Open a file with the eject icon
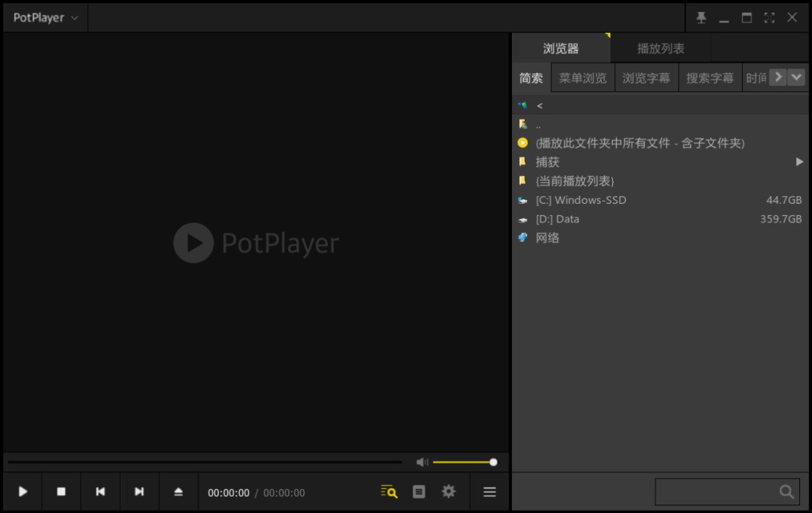812x513 pixels. tap(179, 491)
